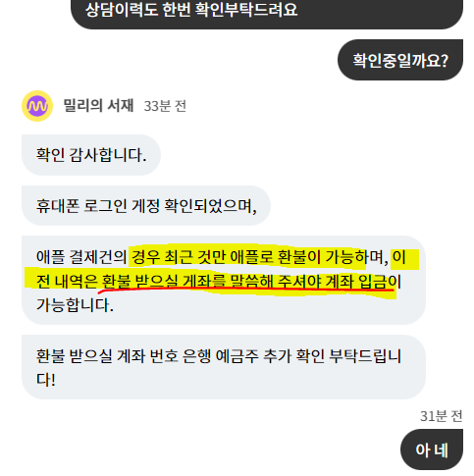The image size is (474, 476).
Task: Click the 환불 받으실 계좌 번호 은행 message
Action: [224, 367]
